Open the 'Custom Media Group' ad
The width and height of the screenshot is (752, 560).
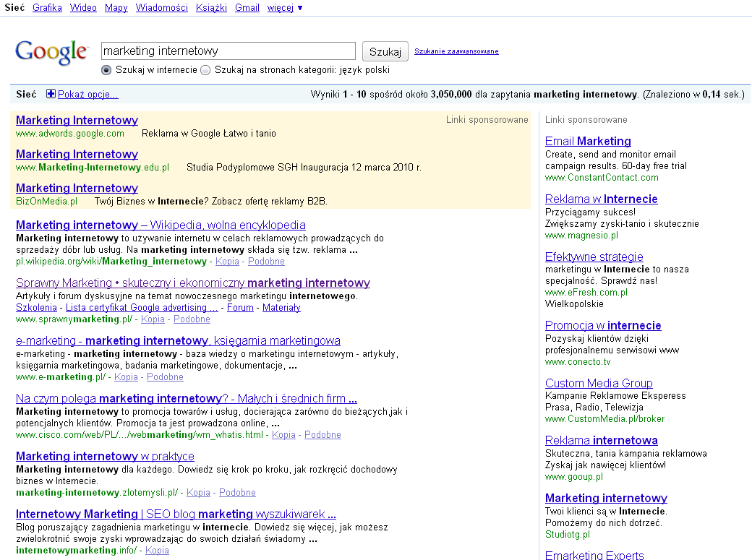point(599,384)
